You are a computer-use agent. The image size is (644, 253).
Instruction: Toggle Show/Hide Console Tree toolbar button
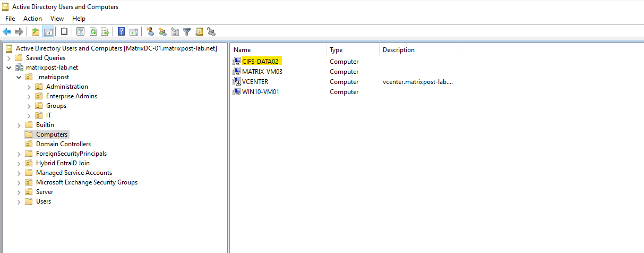click(48, 32)
